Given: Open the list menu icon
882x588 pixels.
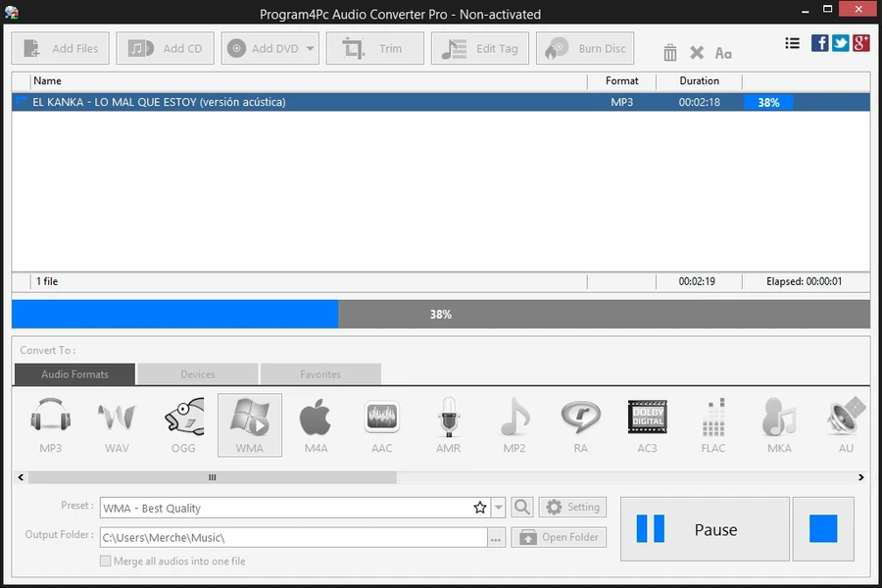Looking at the screenshot, I should [x=793, y=43].
